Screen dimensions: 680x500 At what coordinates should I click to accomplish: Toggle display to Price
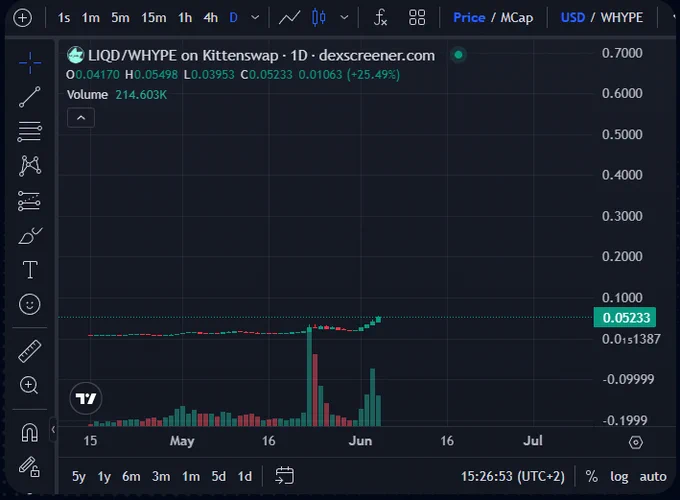click(469, 18)
